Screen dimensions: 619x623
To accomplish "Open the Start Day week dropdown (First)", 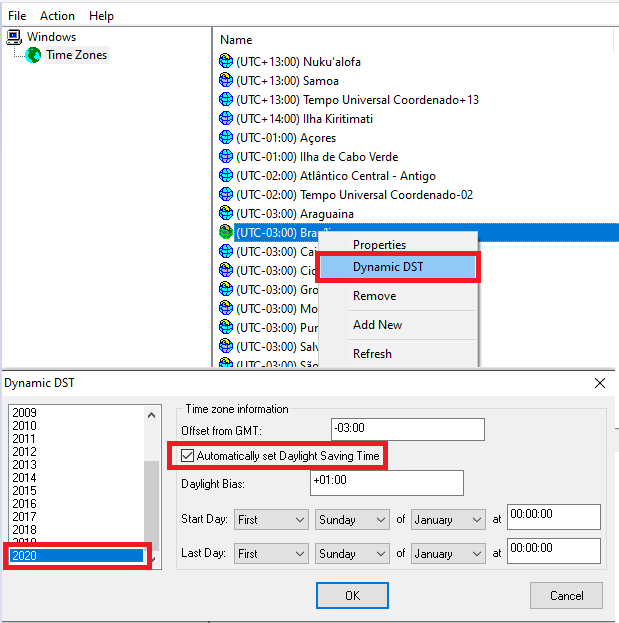I will tap(271, 520).
